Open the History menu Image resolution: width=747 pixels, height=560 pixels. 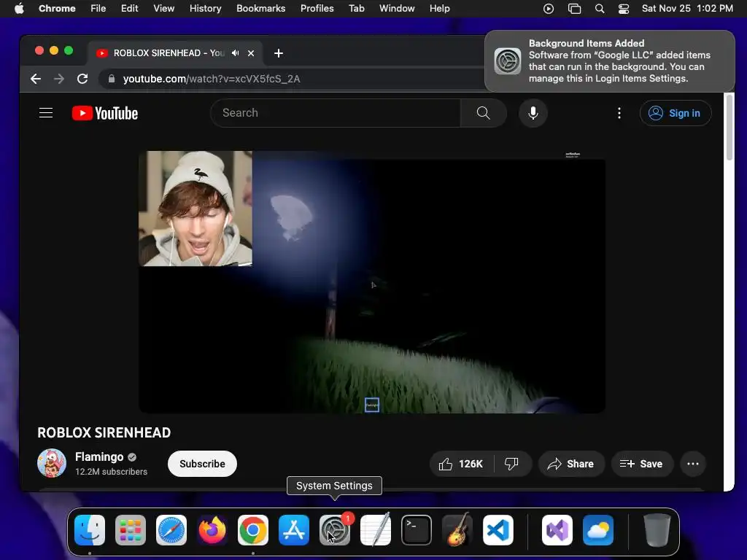click(205, 9)
